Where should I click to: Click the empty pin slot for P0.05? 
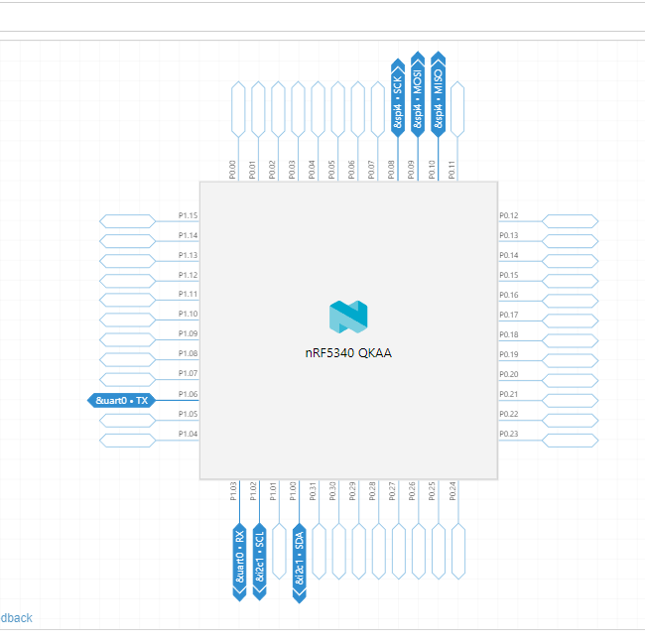[338, 109]
